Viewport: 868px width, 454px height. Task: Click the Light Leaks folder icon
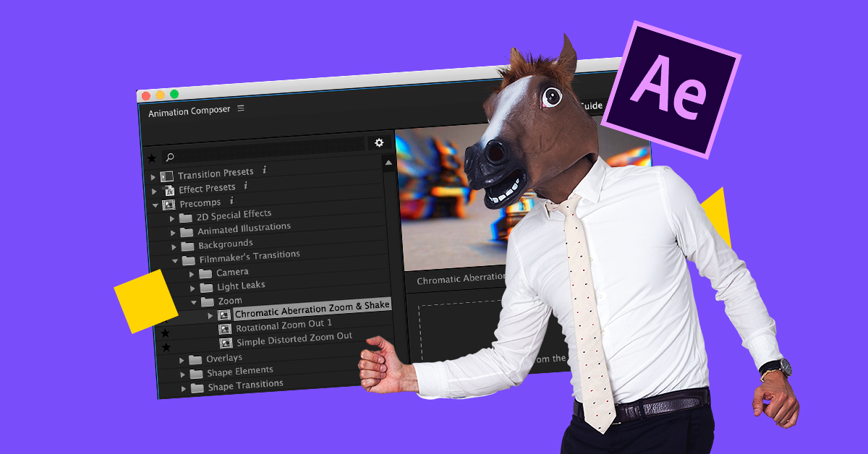click(x=207, y=288)
